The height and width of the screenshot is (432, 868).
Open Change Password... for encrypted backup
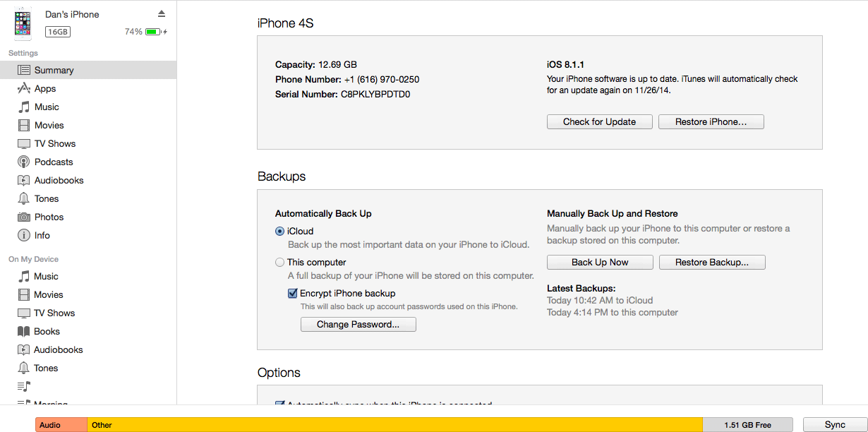(x=358, y=324)
